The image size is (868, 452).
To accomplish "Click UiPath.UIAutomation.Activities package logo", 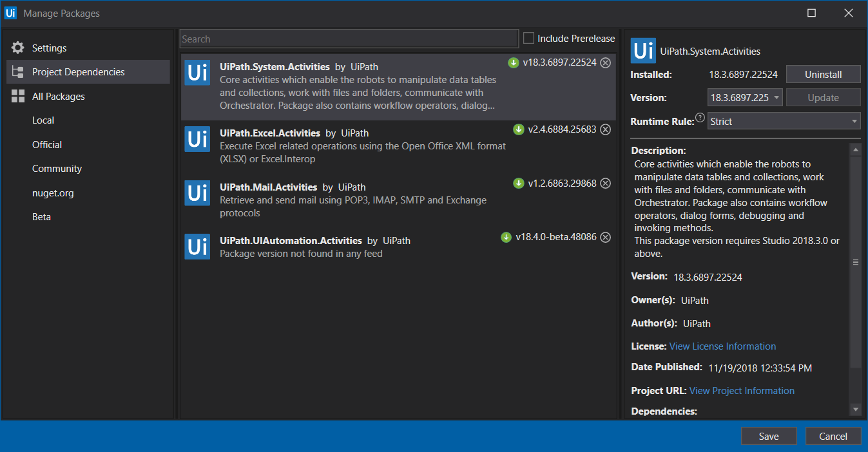I will [x=197, y=247].
